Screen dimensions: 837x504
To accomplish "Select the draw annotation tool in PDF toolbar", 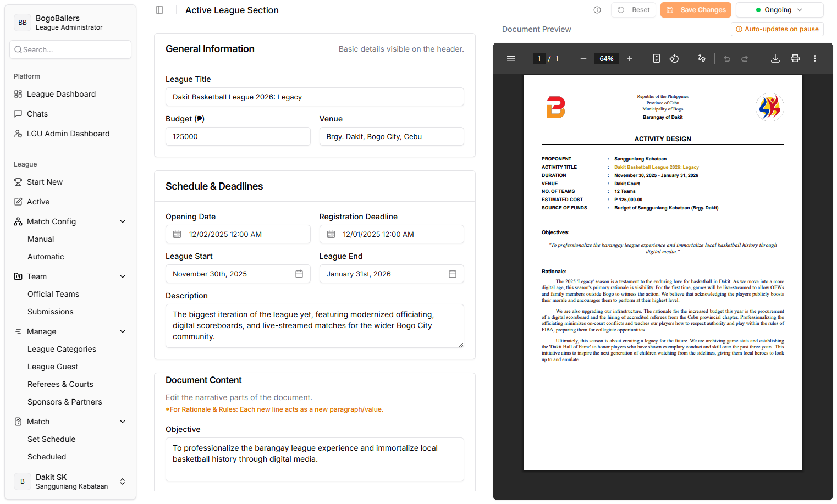I will tap(702, 58).
